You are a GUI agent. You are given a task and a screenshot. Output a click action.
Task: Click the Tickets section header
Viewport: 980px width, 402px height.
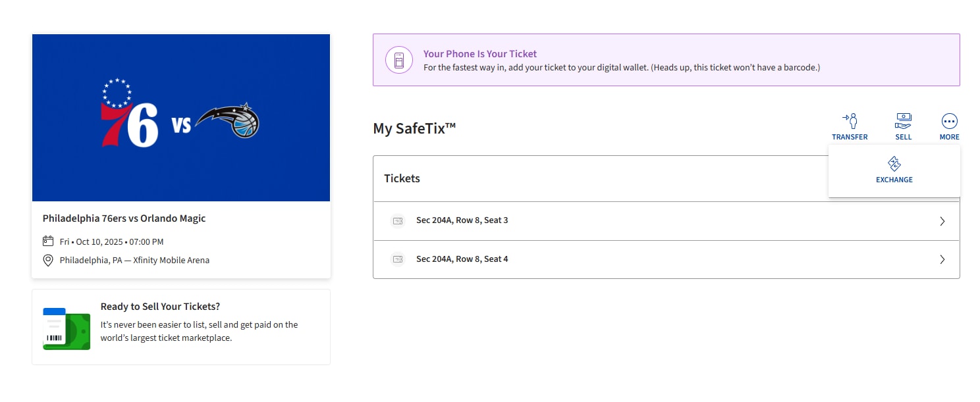point(402,178)
